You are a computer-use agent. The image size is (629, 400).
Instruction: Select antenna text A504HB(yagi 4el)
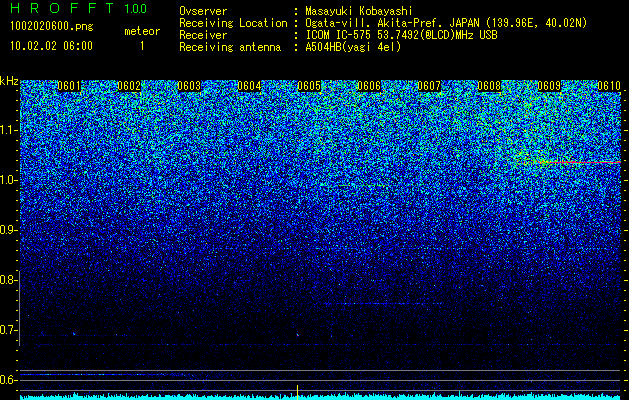[353, 47]
